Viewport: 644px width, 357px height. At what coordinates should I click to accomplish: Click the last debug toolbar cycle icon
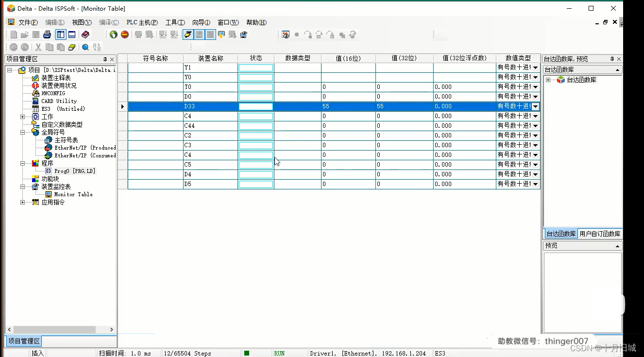(353, 34)
